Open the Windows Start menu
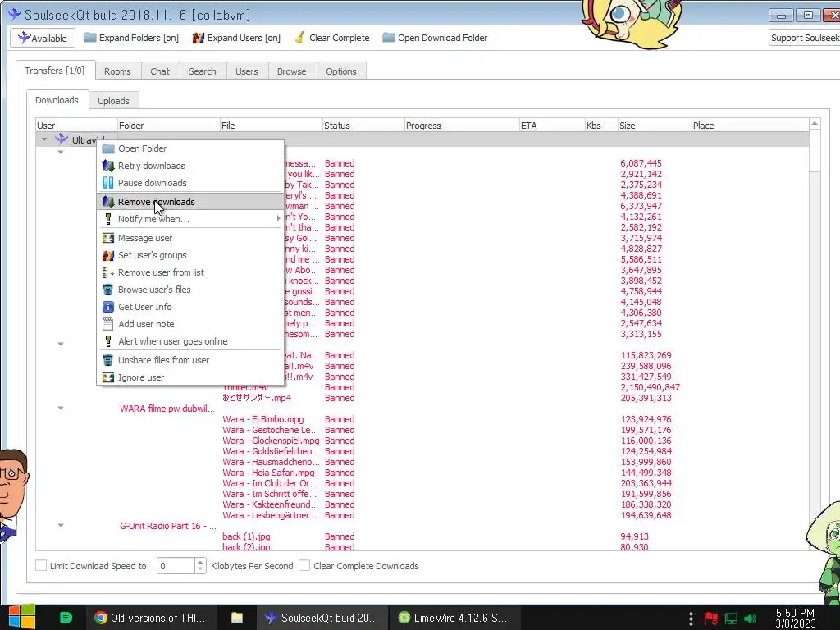840x630 pixels. pos(21,617)
